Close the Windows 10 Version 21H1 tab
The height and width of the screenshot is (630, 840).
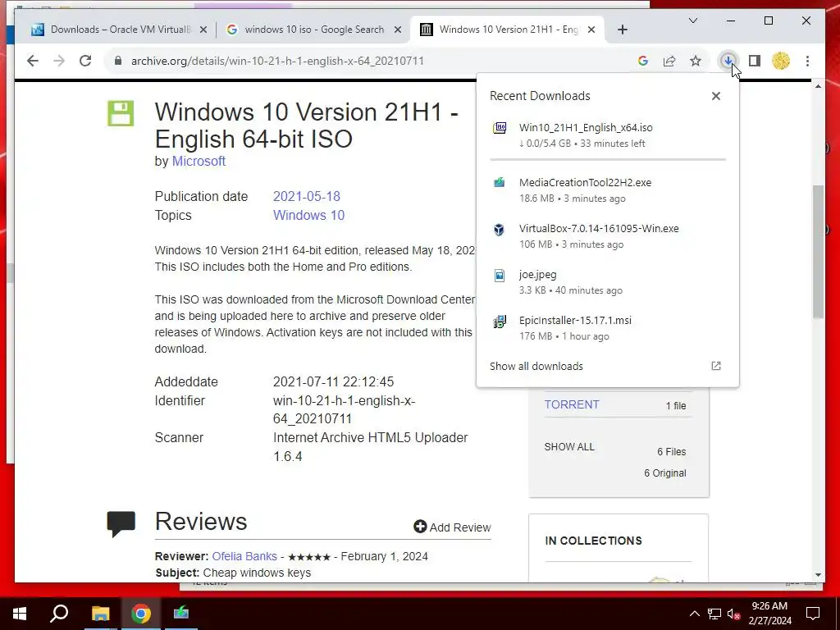591,30
